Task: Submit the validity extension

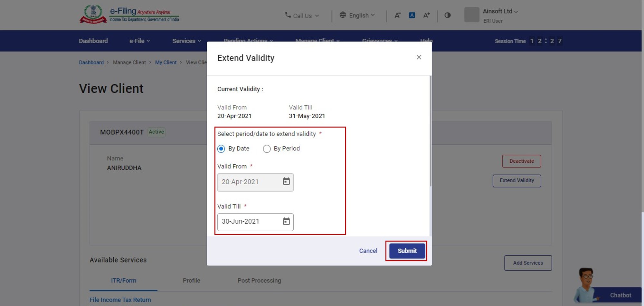Action: (x=407, y=251)
